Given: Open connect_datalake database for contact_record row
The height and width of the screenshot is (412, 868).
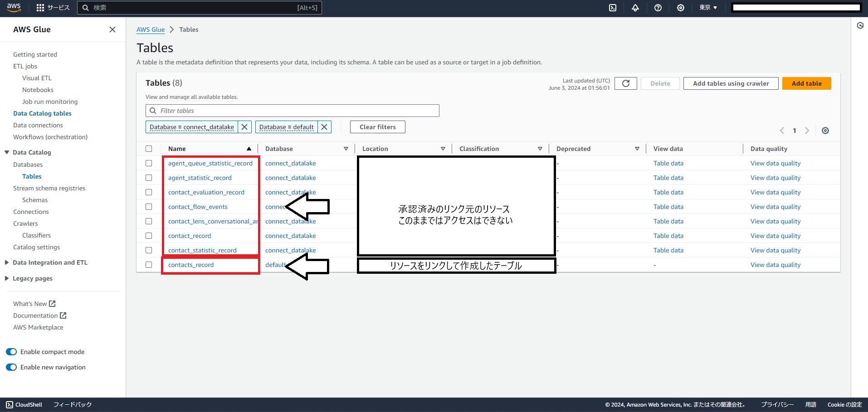Looking at the screenshot, I should (291, 236).
